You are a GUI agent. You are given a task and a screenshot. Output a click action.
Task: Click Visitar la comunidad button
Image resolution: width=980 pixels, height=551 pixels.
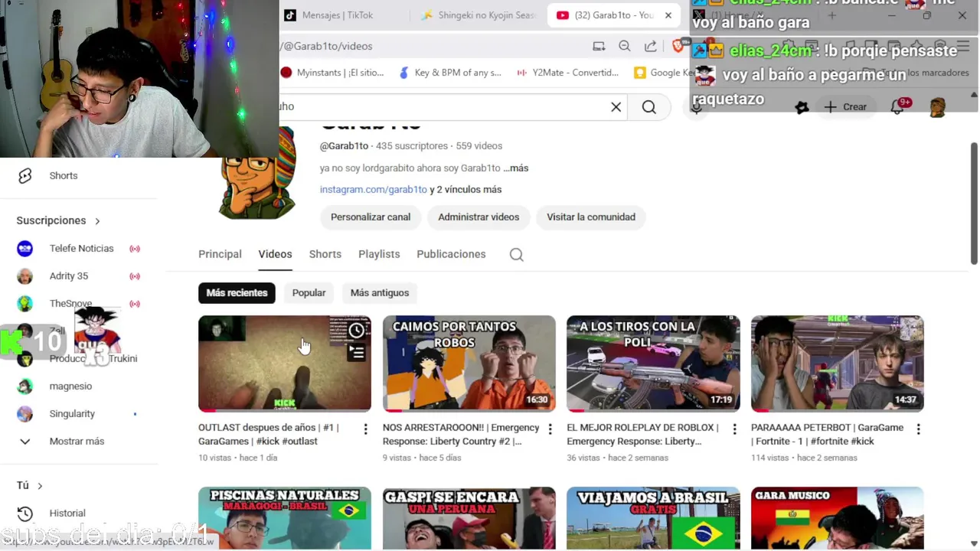point(591,217)
